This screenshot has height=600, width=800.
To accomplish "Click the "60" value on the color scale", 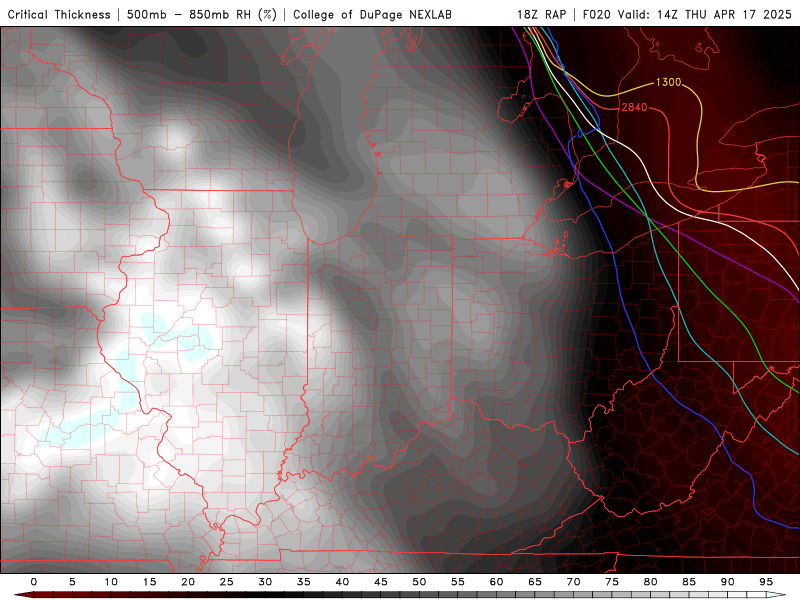I will 496,582.
